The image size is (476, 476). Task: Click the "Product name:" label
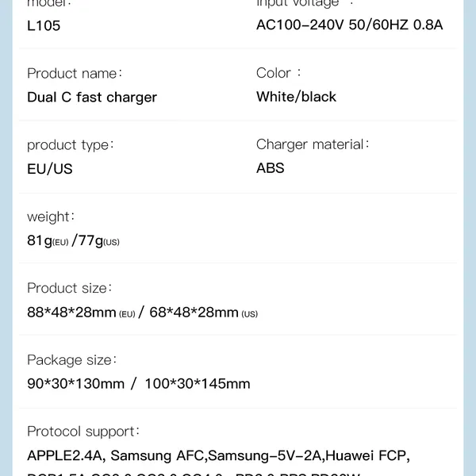tap(75, 73)
